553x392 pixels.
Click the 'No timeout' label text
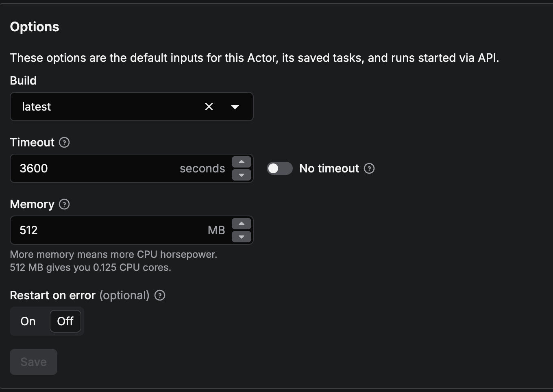(329, 168)
